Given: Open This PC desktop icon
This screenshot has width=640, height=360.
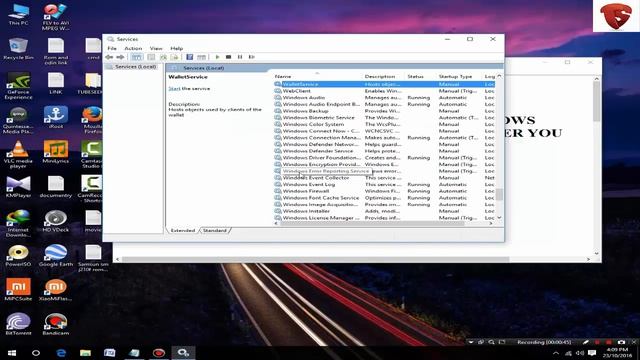Looking at the screenshot, I should click(18, 15).
